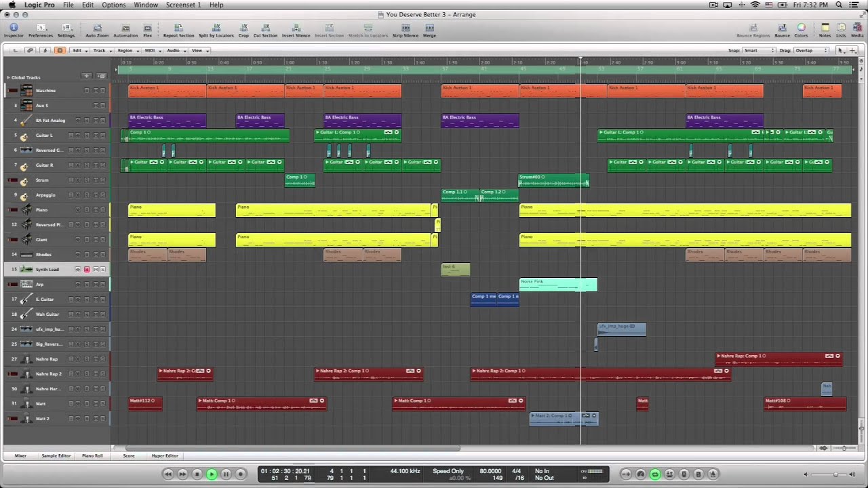Open the Region dropdown menu
868x488 pixels.
click(127, 50)
